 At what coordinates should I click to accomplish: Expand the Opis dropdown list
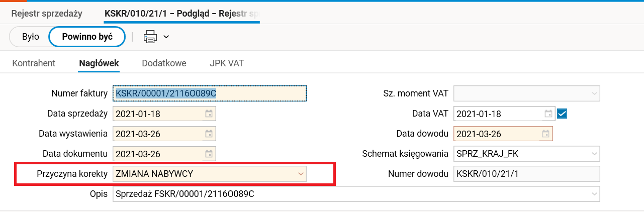point(594,193)
